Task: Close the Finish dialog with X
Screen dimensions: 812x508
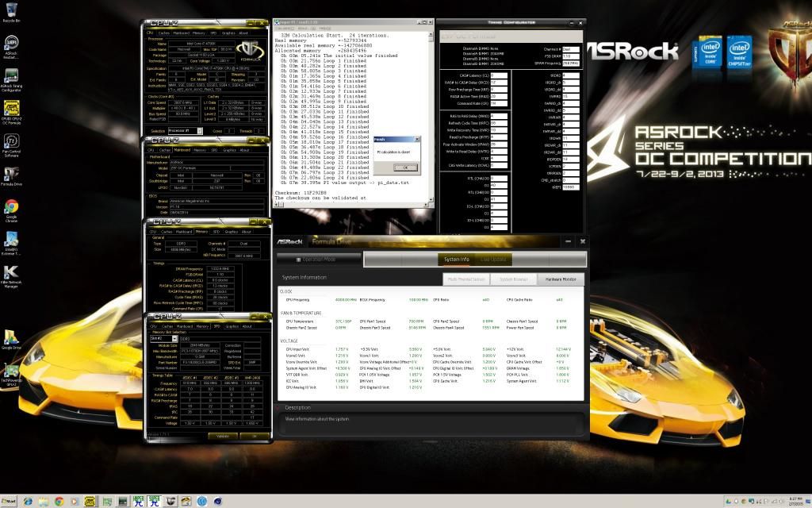Action: tap(417, 139)
